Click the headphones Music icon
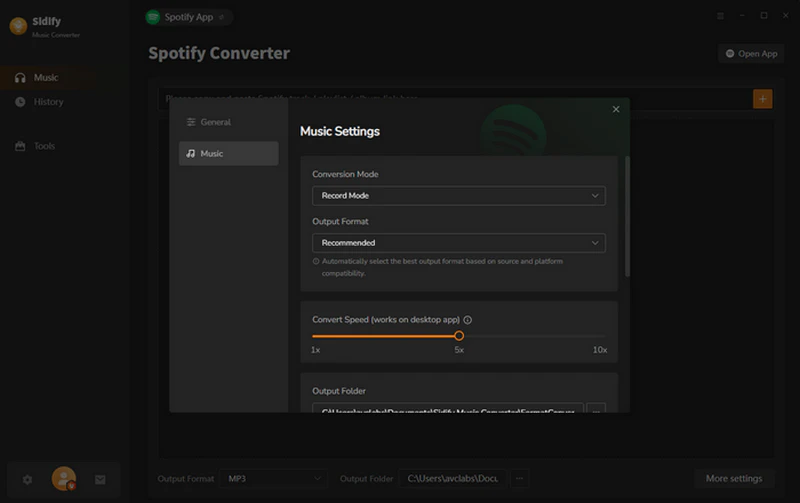Screen dimensions: 800x503 pos(20,78)
